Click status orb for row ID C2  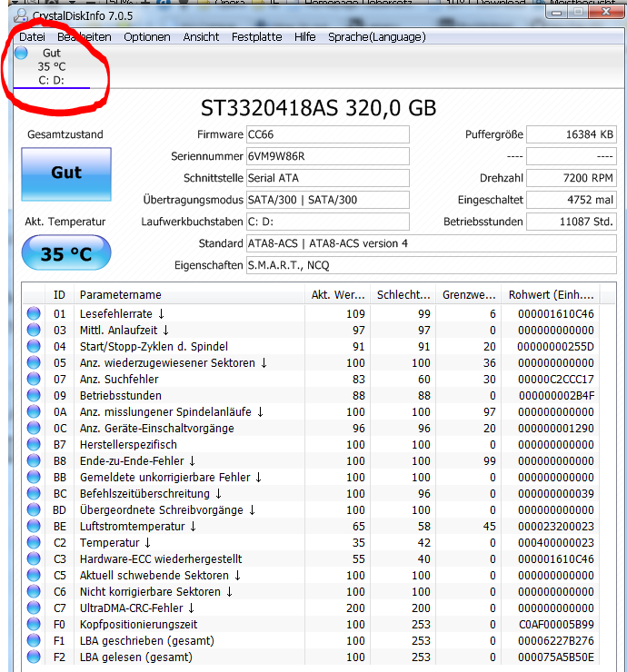34,542
